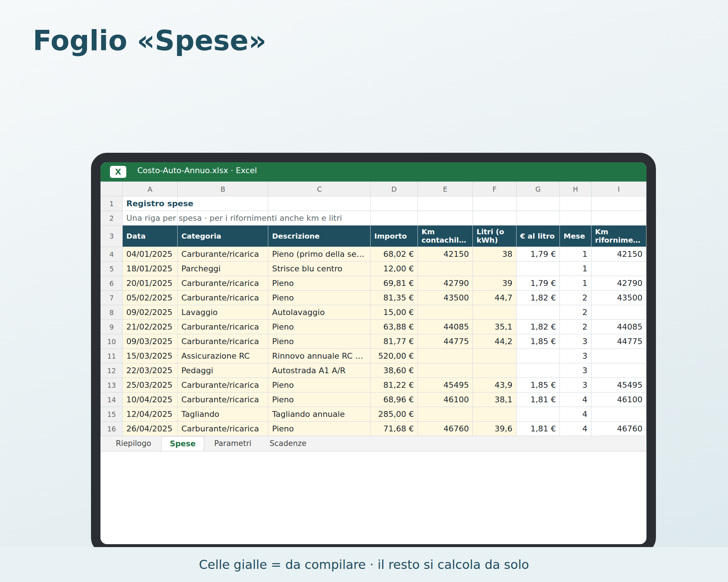Click the 'Registro spese' title cell
Screen dimensions: 728x582
(150, 204)
